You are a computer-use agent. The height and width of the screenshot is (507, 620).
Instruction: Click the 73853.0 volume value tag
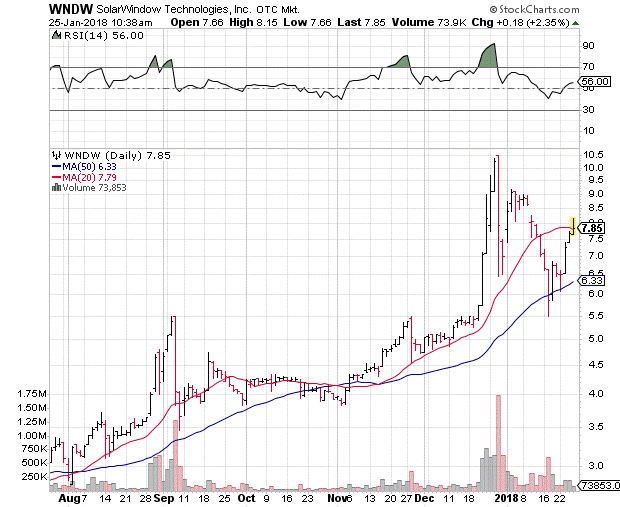(599, 485)
